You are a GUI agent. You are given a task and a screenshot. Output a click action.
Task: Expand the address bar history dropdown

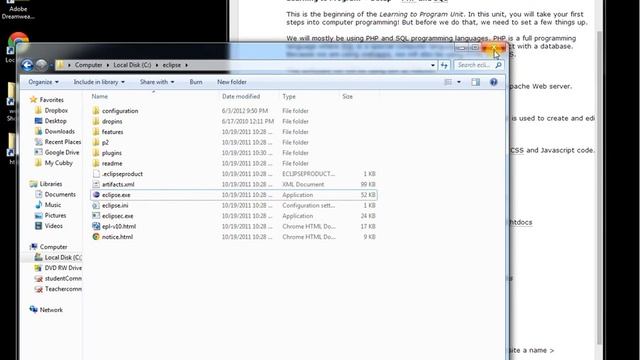point(433,65)
